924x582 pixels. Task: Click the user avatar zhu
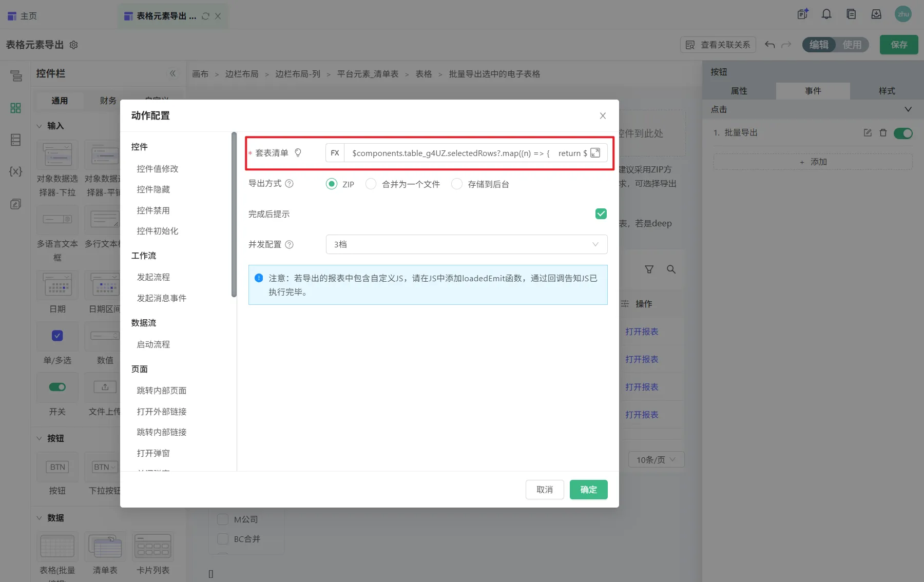click(x=903, y=14)
